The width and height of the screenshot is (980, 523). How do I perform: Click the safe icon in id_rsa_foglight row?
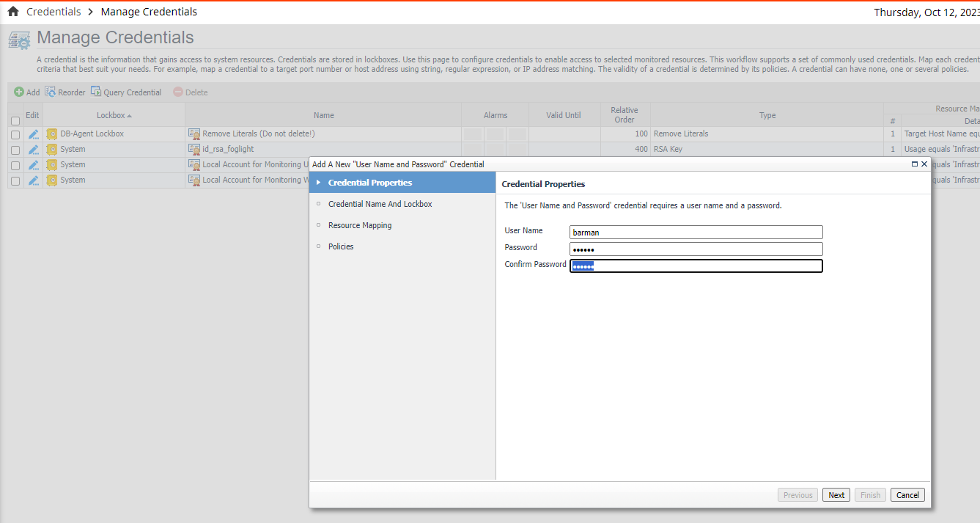pos(51,150)
